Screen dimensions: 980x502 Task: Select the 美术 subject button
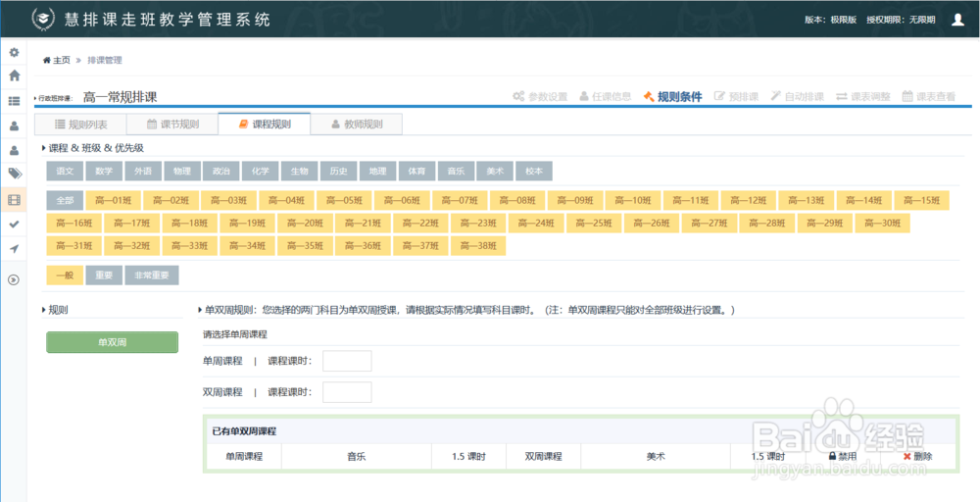[494, 171]
